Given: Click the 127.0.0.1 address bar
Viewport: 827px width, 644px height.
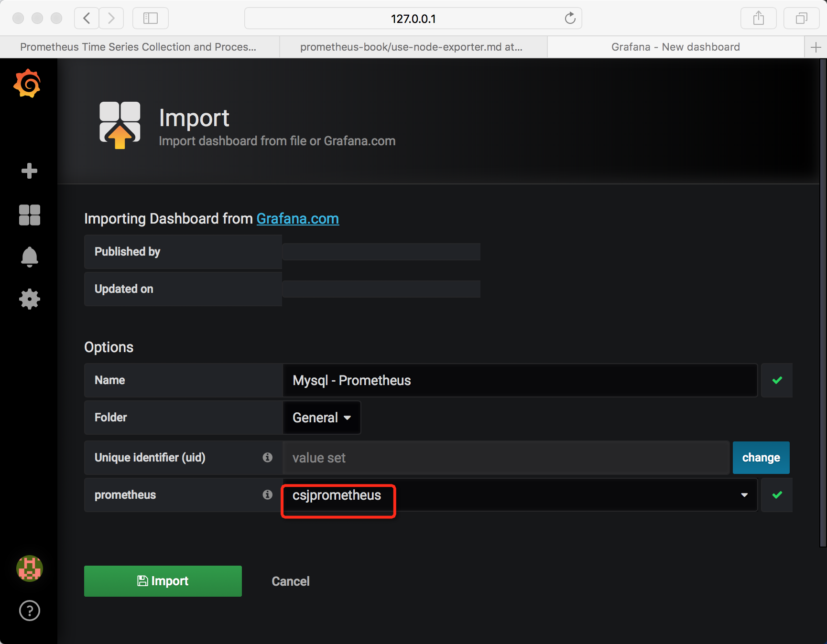Looking at the screenshot, I should click(x=413, y=18).
